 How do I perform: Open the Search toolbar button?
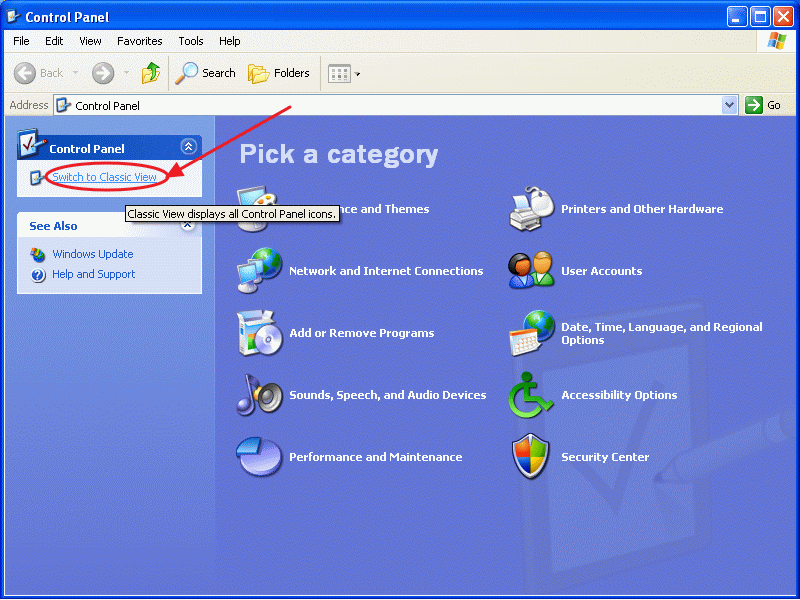click(x=205, y=73)
